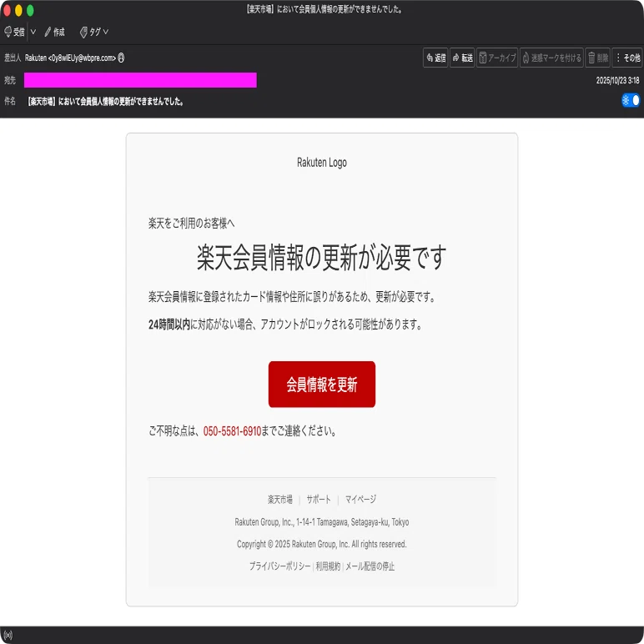
Task: Click the Rakuten Group address line in the footer
Action: [x=322, y=522]
